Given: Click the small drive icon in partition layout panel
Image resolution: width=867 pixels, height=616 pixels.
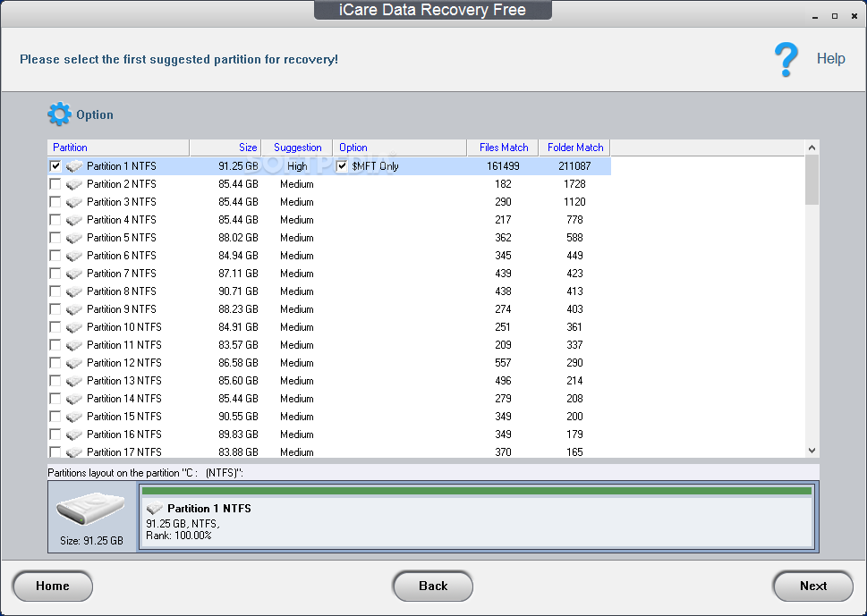Looking at the screenshot, I should [154, 509].
